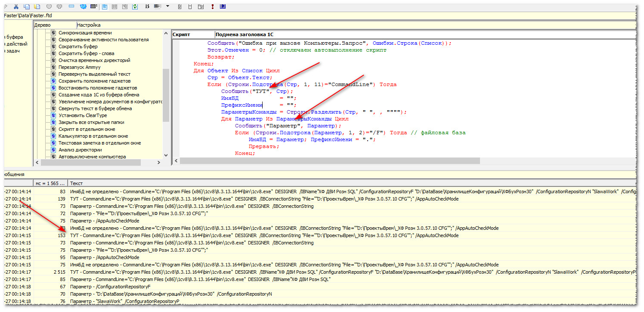Click log row Параметр - /AppAutoCheckMode with value 75

click(x=320, y=221)
